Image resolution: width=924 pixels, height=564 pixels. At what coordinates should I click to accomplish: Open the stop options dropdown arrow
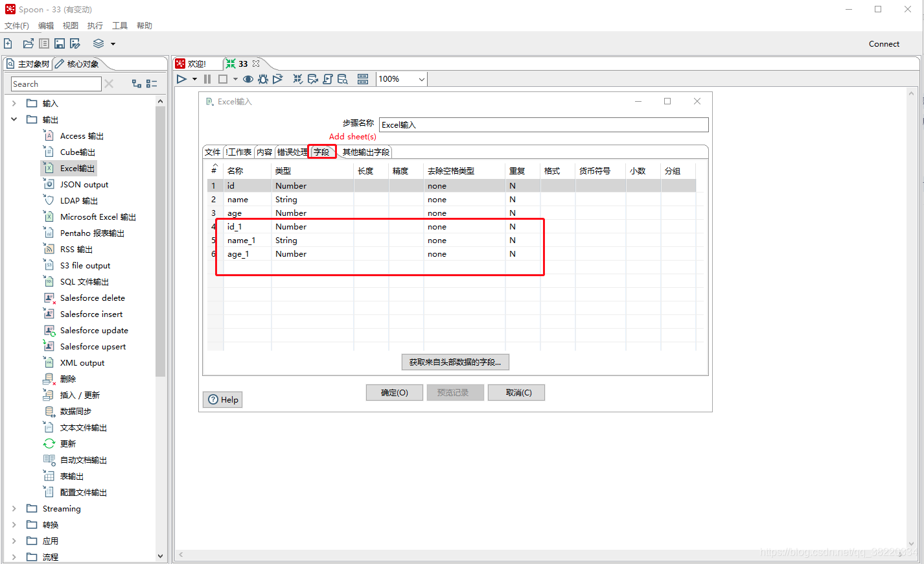point(235,79)
